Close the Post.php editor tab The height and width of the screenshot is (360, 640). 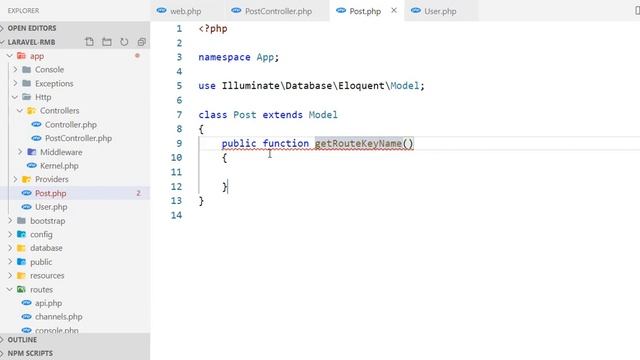coord(394,11)
